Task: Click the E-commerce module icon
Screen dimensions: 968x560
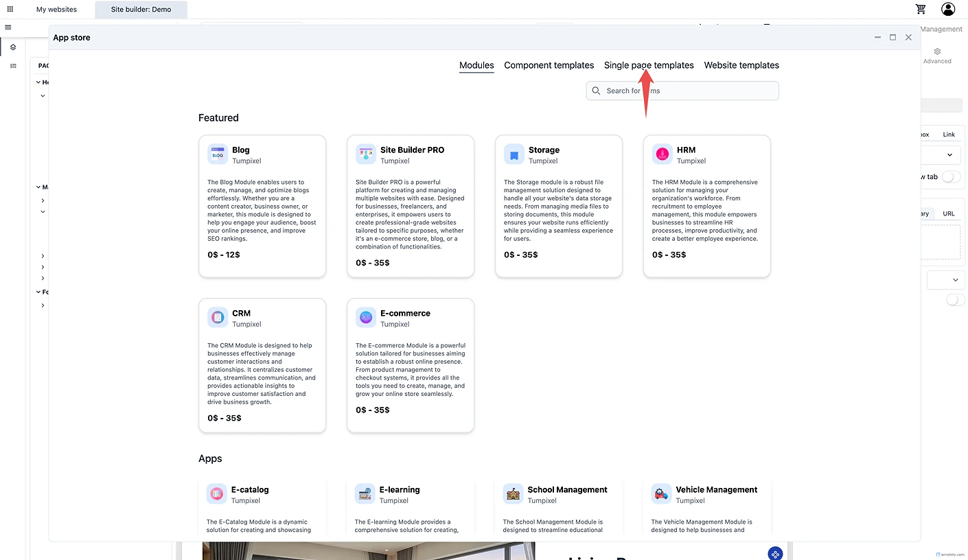Action: click(x=366, y=317)
